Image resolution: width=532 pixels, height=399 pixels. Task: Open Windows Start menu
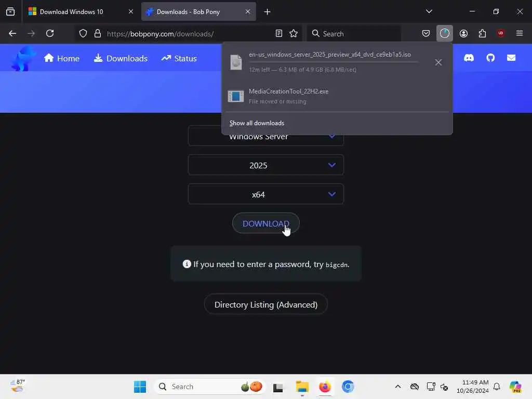pos(140,387)
